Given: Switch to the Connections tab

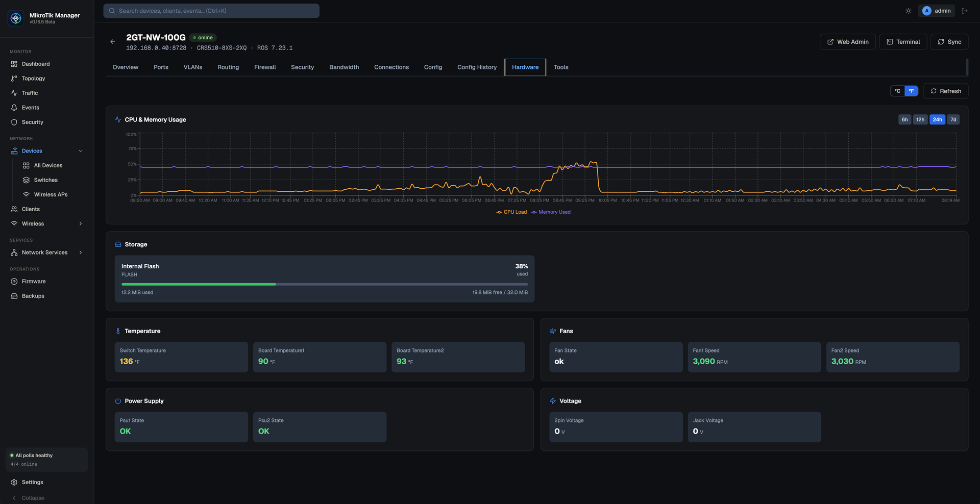Looking at the screenshot, I should click(391, 67).
